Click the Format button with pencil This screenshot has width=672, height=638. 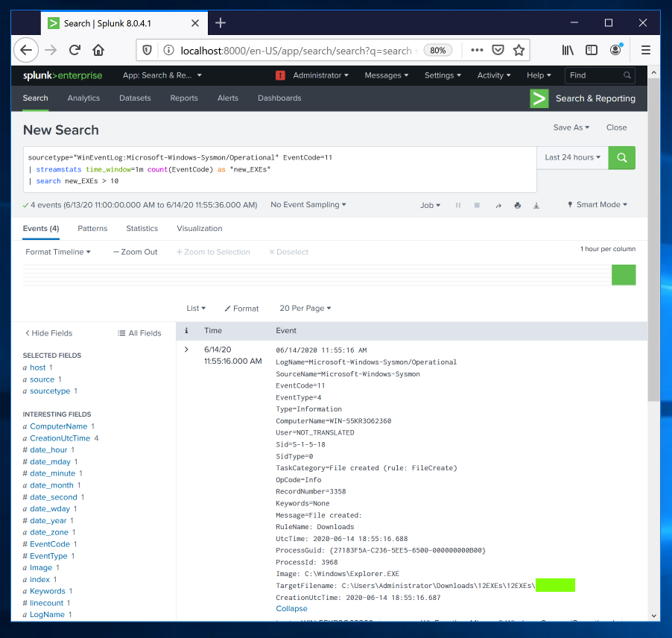tap(241, 309)
